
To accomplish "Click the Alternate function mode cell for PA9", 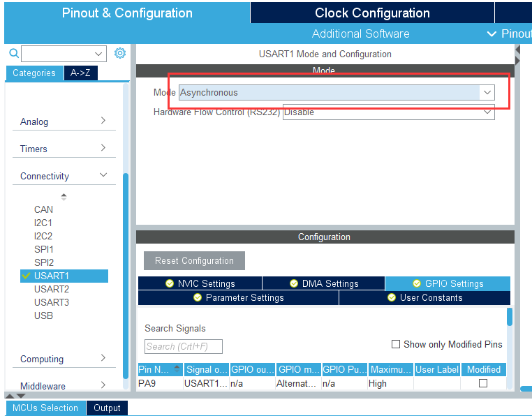I will point(299,383).
